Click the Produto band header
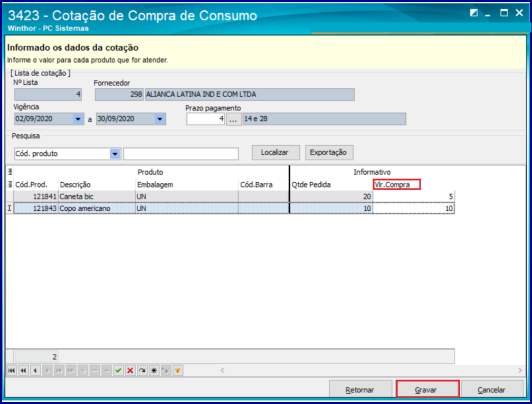 coord(151,172)
